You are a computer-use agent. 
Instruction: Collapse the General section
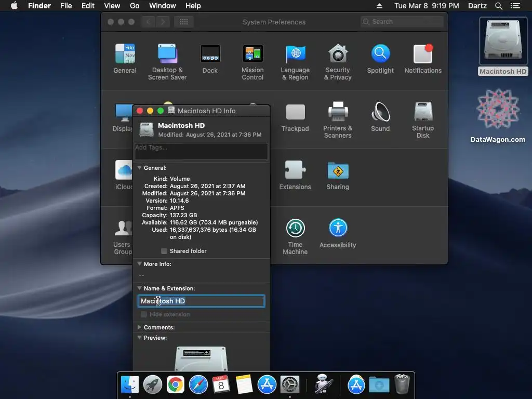point(139,168)
